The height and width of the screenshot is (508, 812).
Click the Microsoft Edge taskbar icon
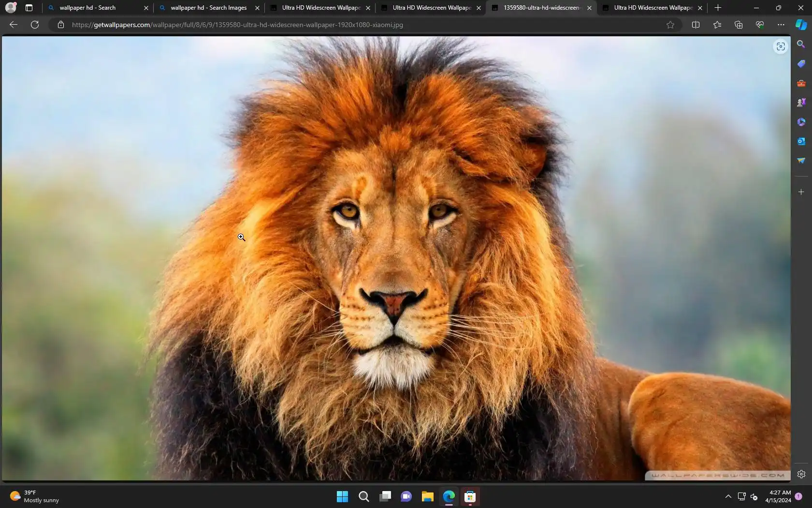449,496
